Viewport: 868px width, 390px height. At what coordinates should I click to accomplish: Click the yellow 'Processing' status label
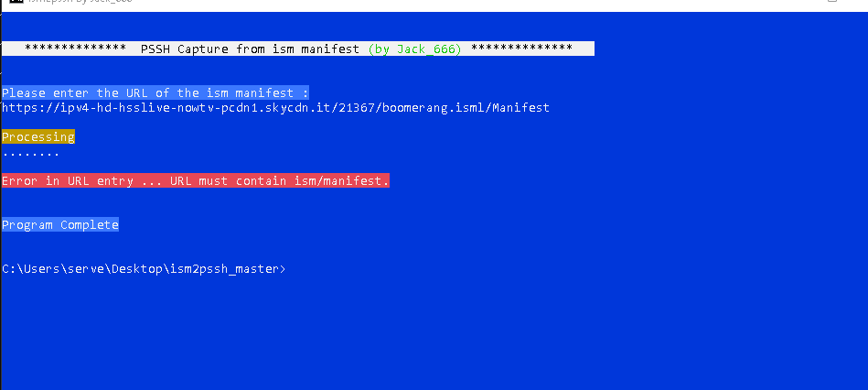point(38,137)
